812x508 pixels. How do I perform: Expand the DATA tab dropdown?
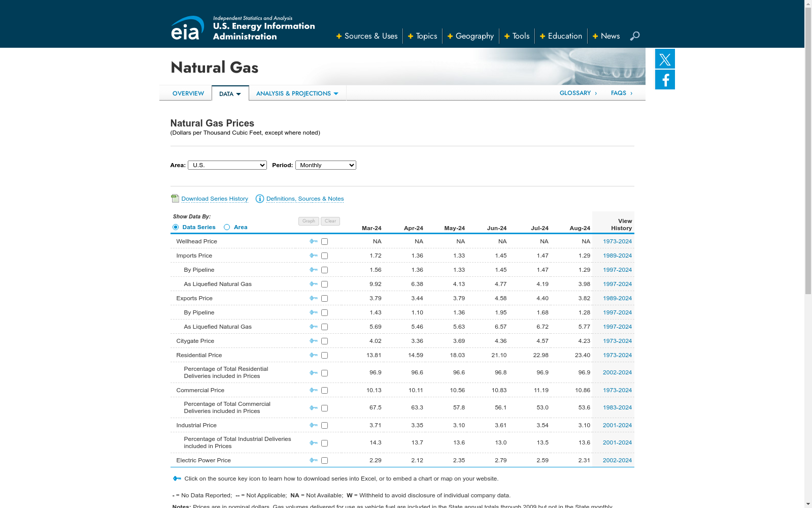click(230, 93)
